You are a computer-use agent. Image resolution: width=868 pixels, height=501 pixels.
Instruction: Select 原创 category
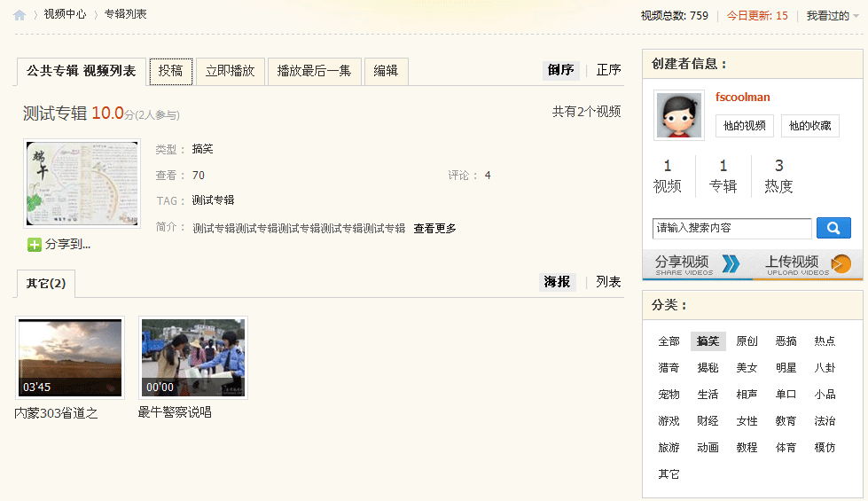[x=747, y=341]
